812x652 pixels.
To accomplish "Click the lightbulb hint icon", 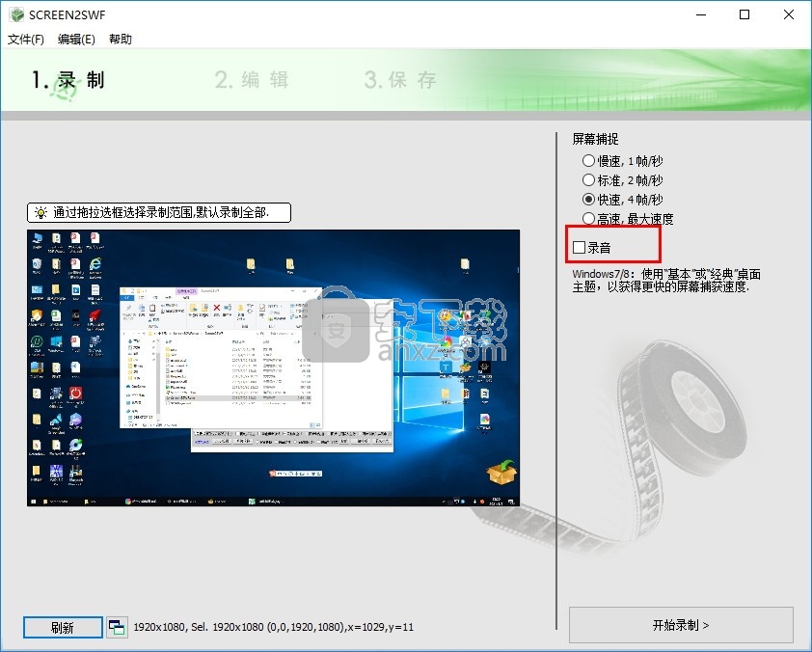I will tap(41, 212).
